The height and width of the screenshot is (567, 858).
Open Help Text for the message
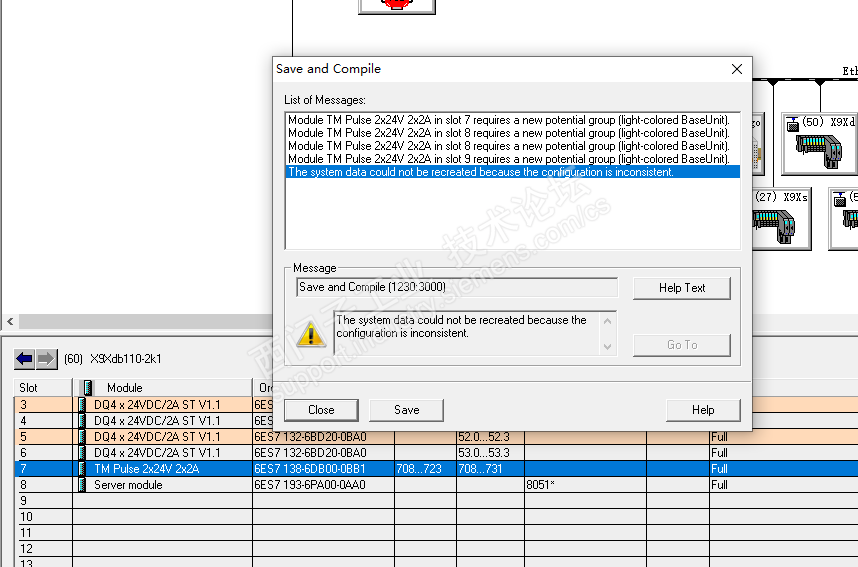(x=682, y=288)
